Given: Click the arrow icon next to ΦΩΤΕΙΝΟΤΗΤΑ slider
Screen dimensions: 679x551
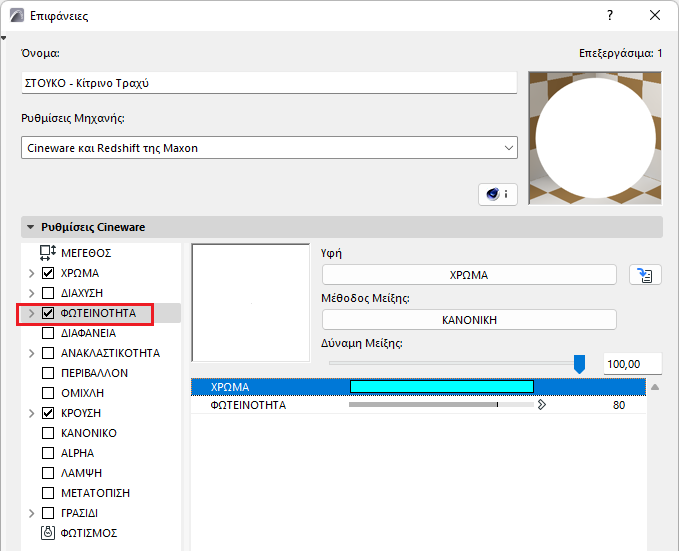Looking at the screenshot, I should [x=542, y=405].
